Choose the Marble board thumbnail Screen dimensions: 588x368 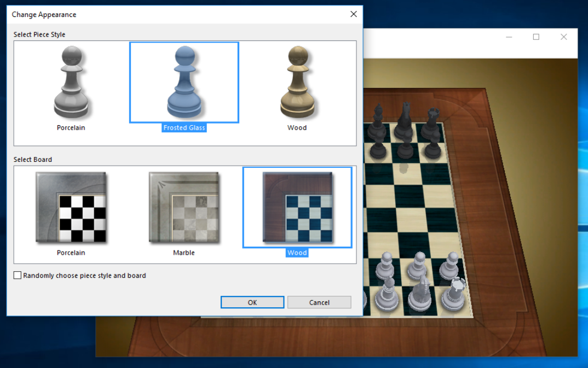[184, 207]
